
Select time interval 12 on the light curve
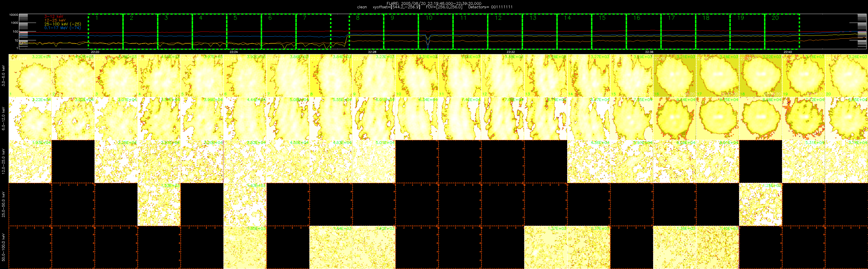pyautogui.click(x=505, y=32)
